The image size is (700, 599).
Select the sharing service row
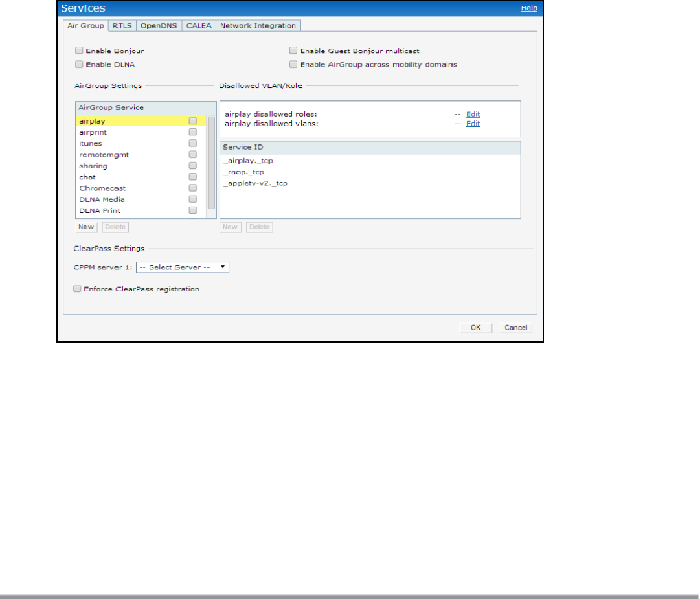[x=141, y=166]
